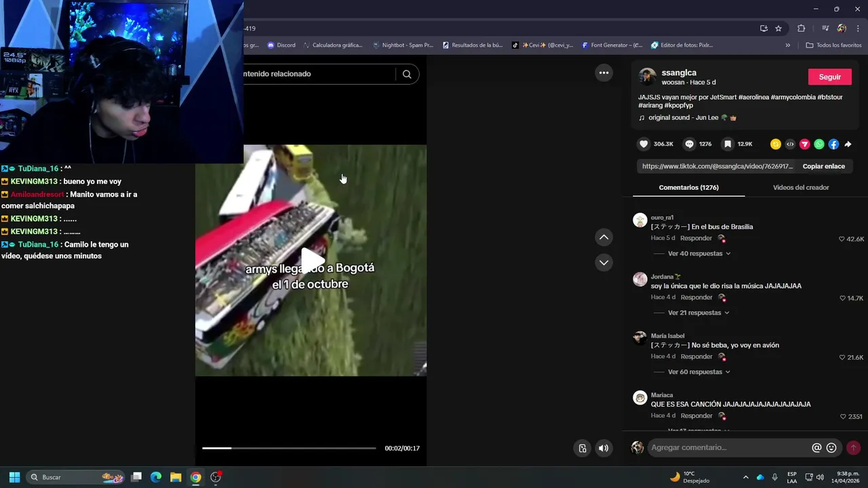Screen dimensions: 868x488
Task: Expand 'Ver 60 respuestas' under María Isabel
Action: point(699,372)
